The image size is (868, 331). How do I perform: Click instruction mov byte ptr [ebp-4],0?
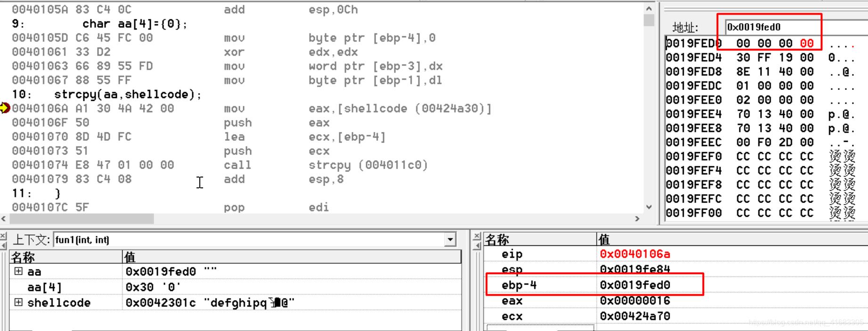pos(223,38)
